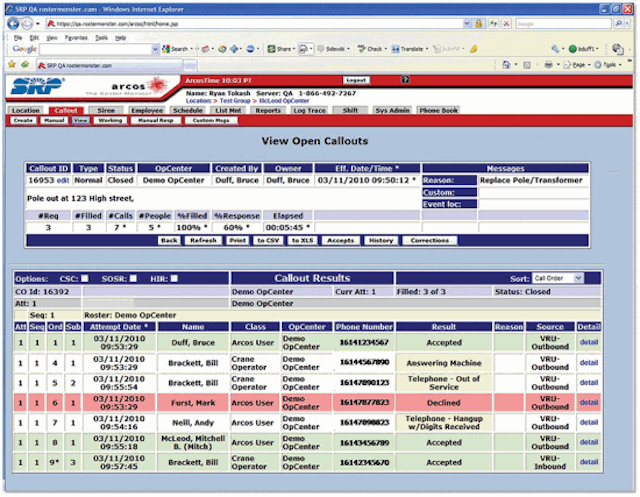Open the Reports tab
Screen dimensions: 640x497
268,110
